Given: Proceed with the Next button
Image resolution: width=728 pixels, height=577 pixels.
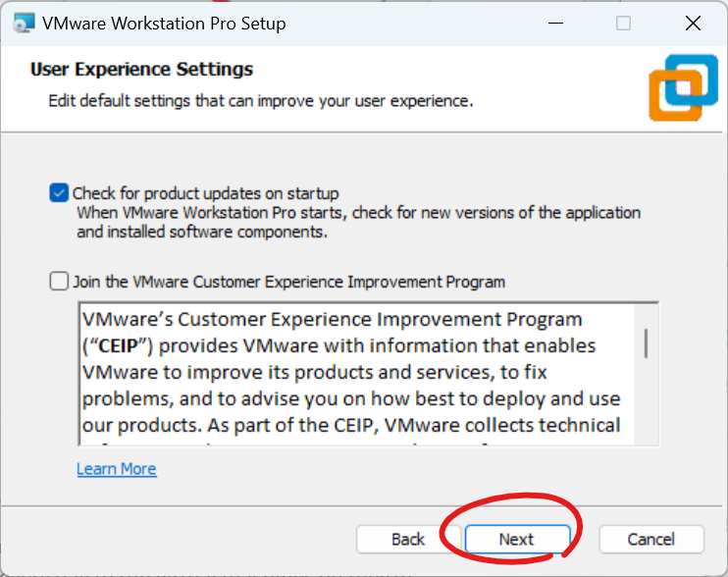Looking at the screenshot, I should (x=517, y=540).
